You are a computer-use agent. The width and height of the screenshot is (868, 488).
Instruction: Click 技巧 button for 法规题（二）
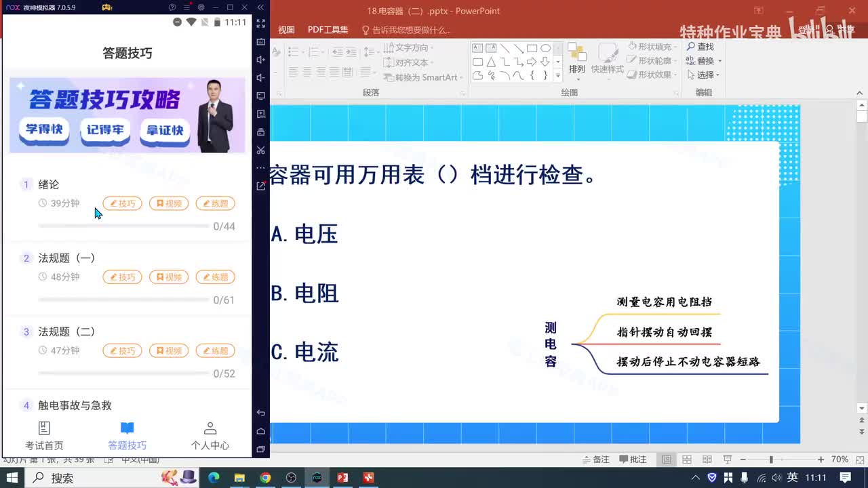pyautogui.click(x=122, y=350)
